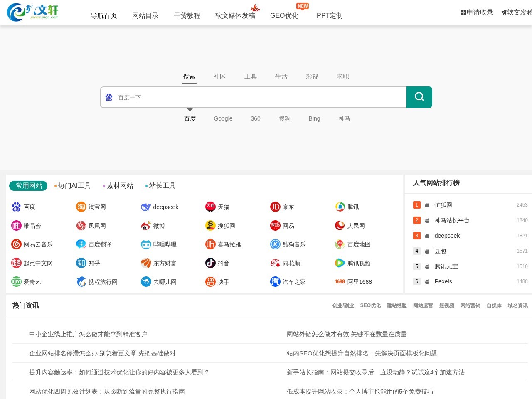
Task: Select 搜狗 as the search engine
Action: 285,118
